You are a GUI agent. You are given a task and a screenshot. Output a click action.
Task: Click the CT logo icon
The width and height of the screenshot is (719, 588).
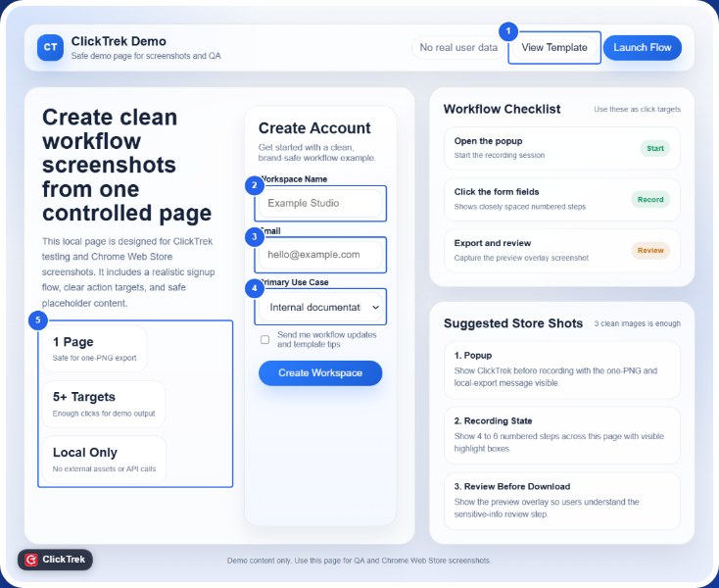[x=50, y=47]
